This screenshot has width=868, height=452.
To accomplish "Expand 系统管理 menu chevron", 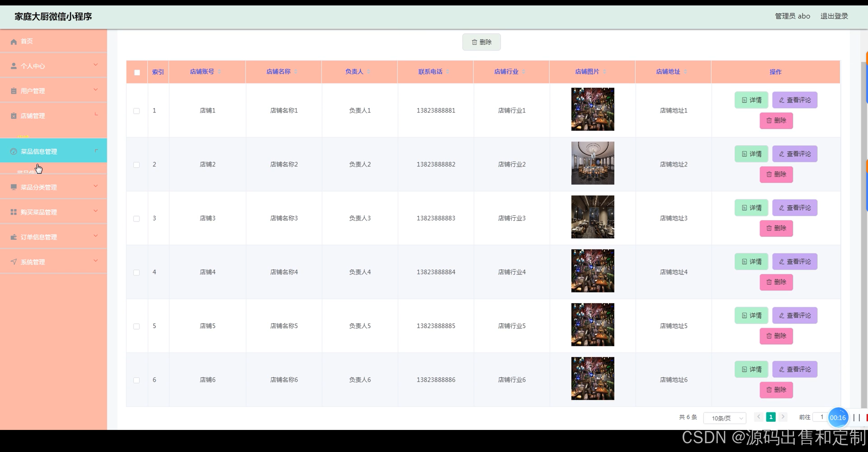I will (96, 261).
